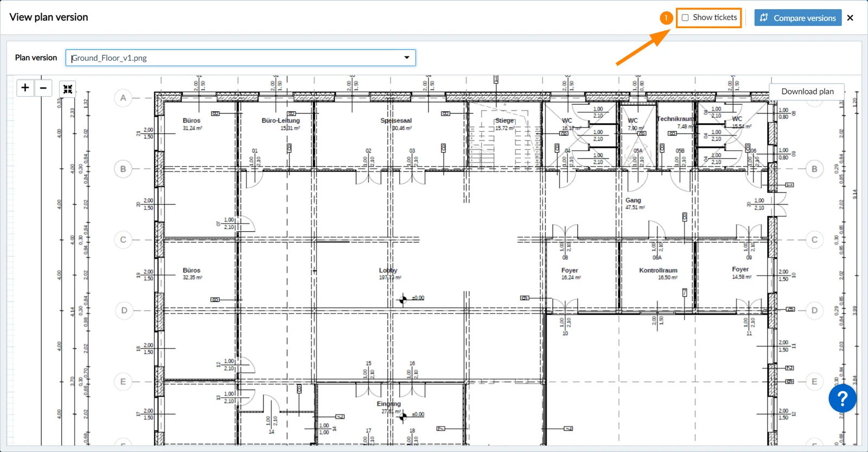The width and height of the screenshot is (868, 452).
Task: Click grid axis marker A on the left
Action: coord(123,98)
